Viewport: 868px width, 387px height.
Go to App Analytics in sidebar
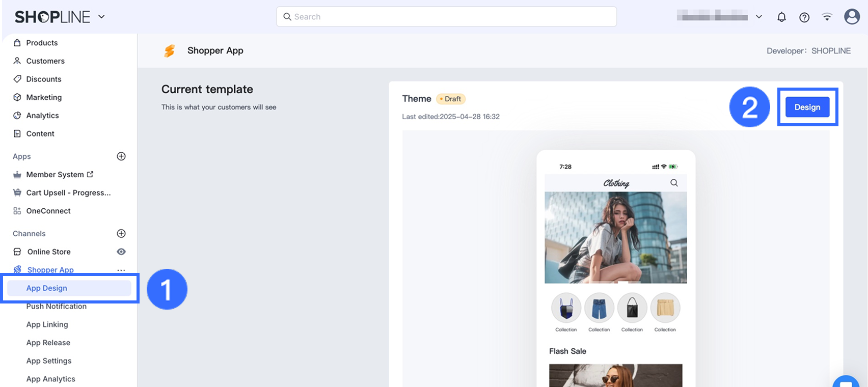(50, 379)
